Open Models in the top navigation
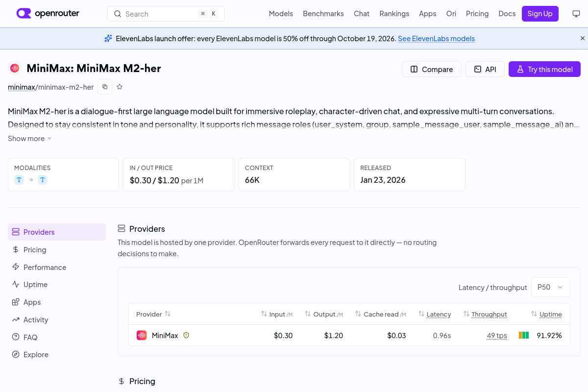The width and height of the screenshot is (588, 392). pyautogui.click(x=281, y=14)
